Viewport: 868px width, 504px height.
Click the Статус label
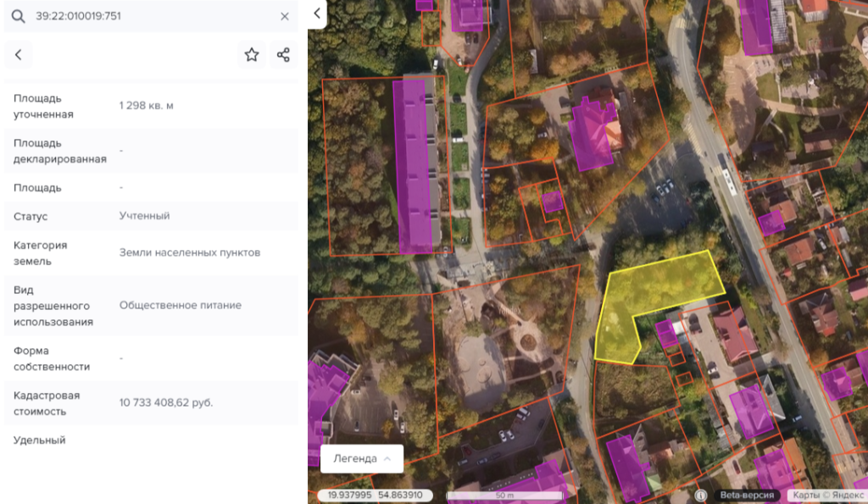tap(31, 216)
